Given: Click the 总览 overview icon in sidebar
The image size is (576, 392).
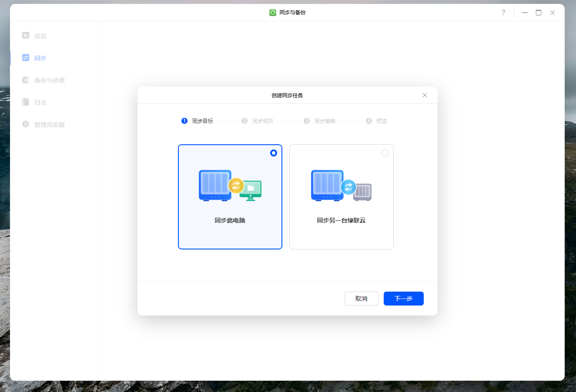Looking at the screenshot, I should coord(26,35).
